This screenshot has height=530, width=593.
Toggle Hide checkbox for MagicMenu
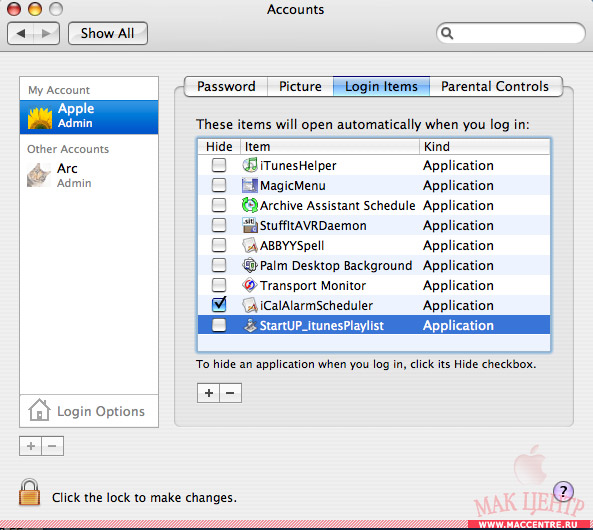pyautogui.click(x=219, y=185)
